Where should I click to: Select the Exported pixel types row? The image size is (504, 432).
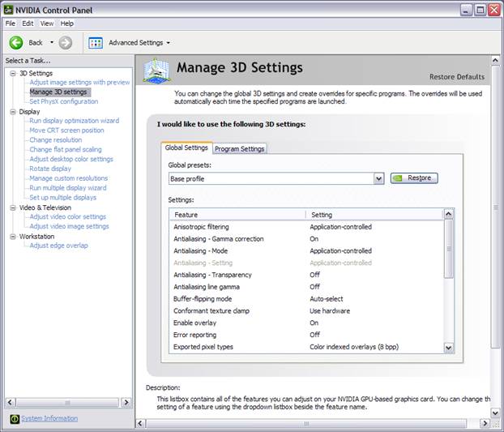coord(306,347)
